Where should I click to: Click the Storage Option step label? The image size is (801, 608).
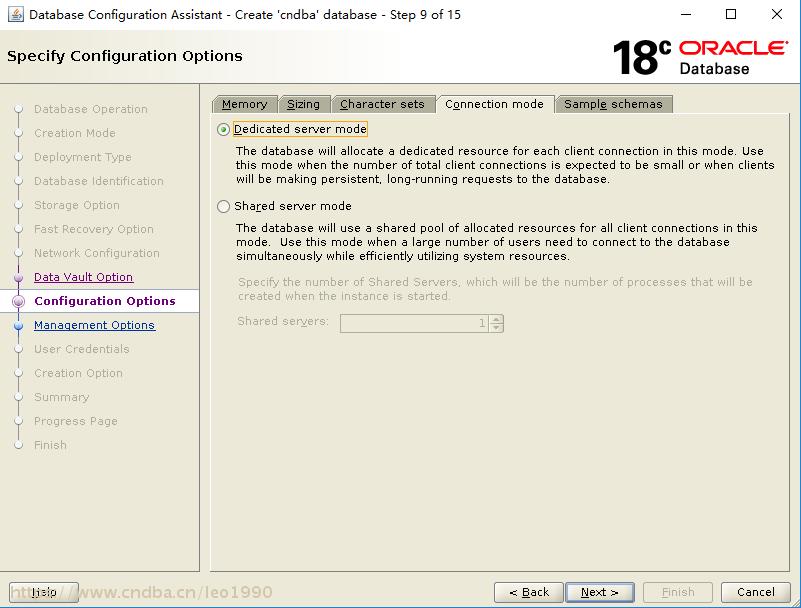(77, 205)
